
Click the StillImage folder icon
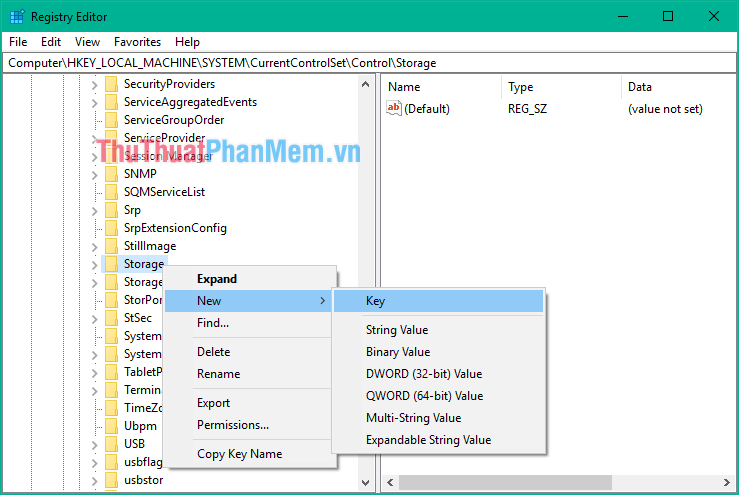[112, 246]
